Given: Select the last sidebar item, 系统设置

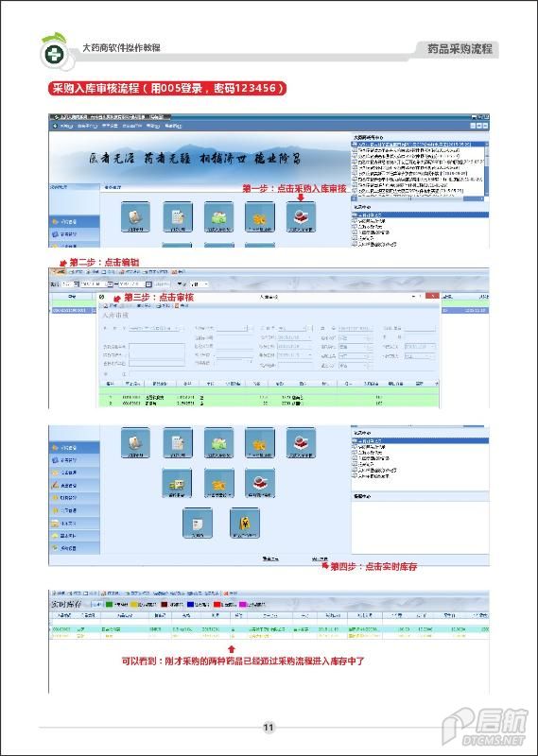Looking at the screenshot, I should (x=75, y=548).
